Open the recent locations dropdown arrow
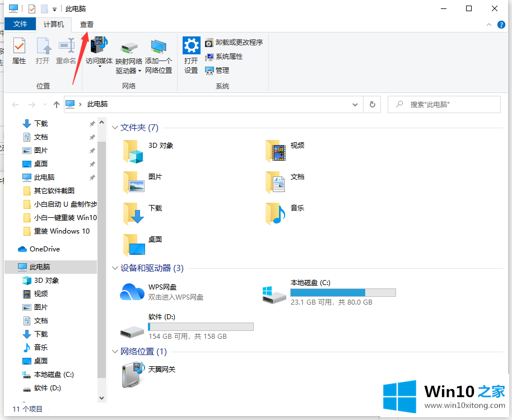The image size is (512, 420). pos(45,104)
